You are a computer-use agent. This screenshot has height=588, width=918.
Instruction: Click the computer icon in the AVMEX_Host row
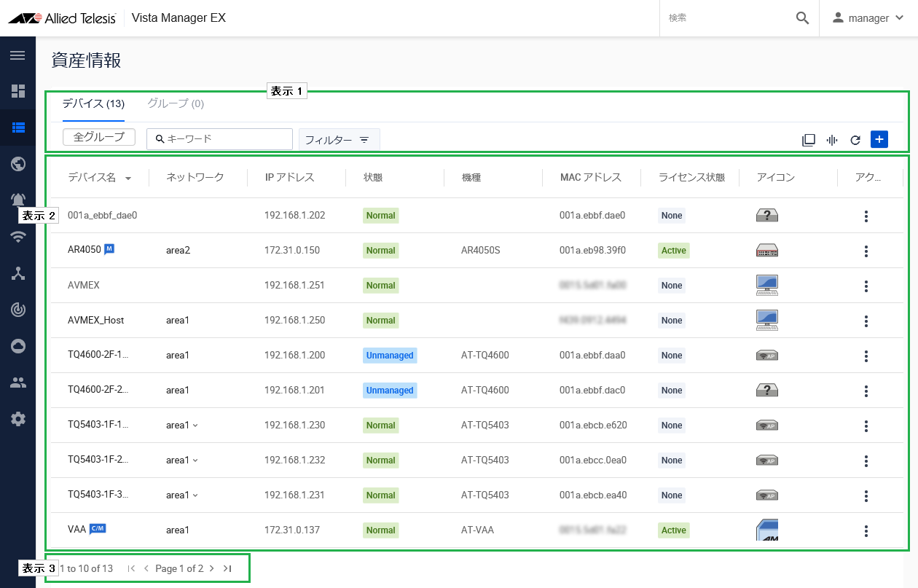767,320
